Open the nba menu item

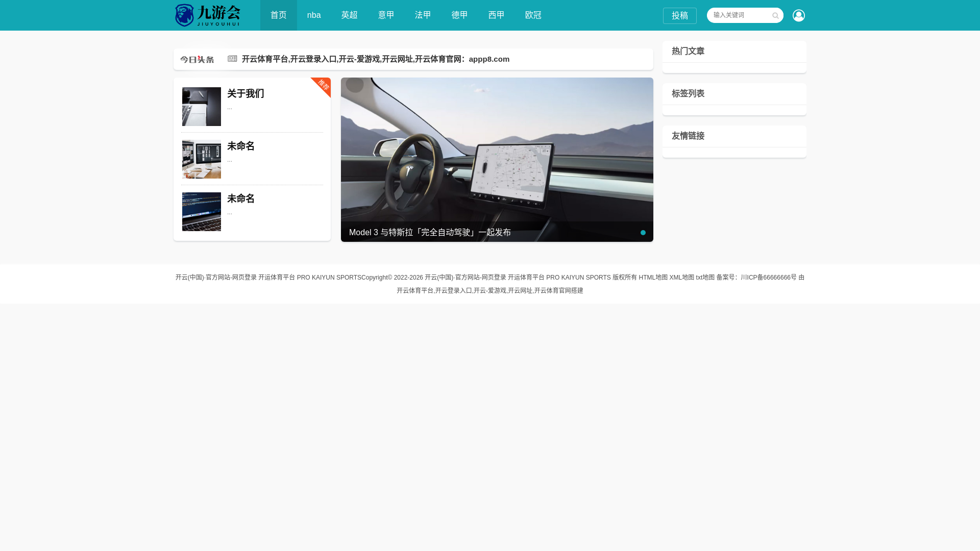pyautogui.click(x=314, y=15)
